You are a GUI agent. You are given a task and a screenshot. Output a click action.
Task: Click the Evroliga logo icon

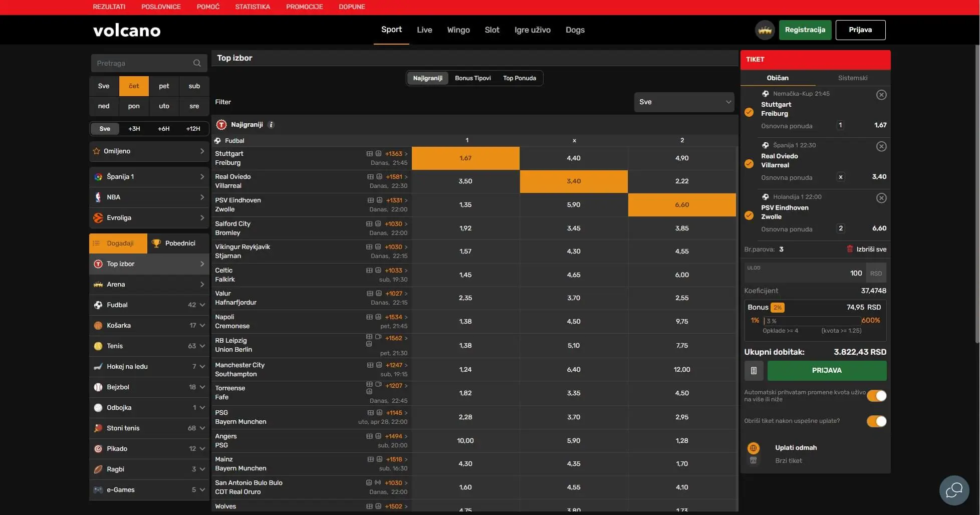tap(98, 218)
